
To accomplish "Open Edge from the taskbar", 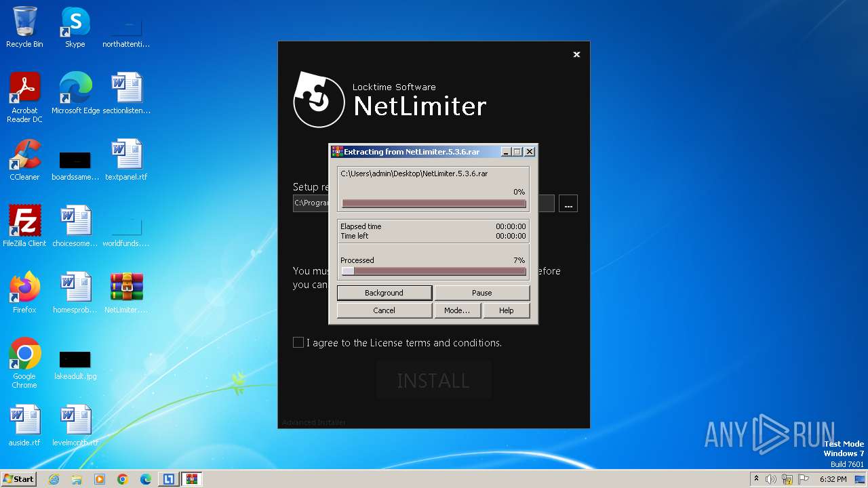I will tap(146, 479).
